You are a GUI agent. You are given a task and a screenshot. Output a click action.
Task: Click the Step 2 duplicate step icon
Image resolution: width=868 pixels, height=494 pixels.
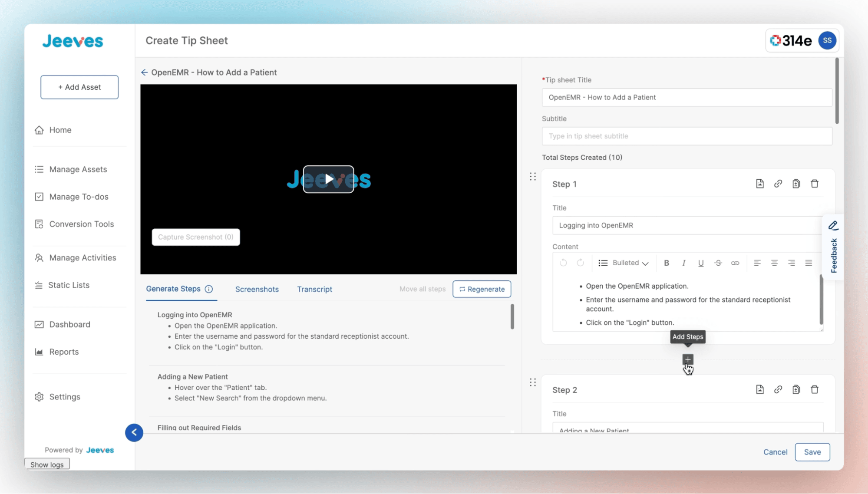click(796, 389)
